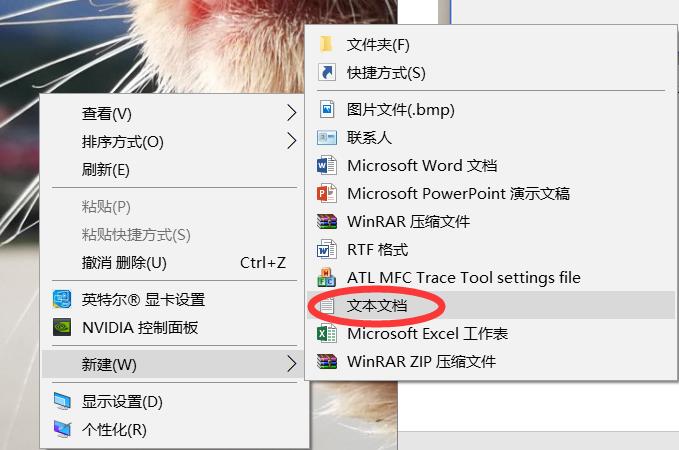Create a Microsoft Excel 工作表
The image size is (679, 450).
(491, 333)
